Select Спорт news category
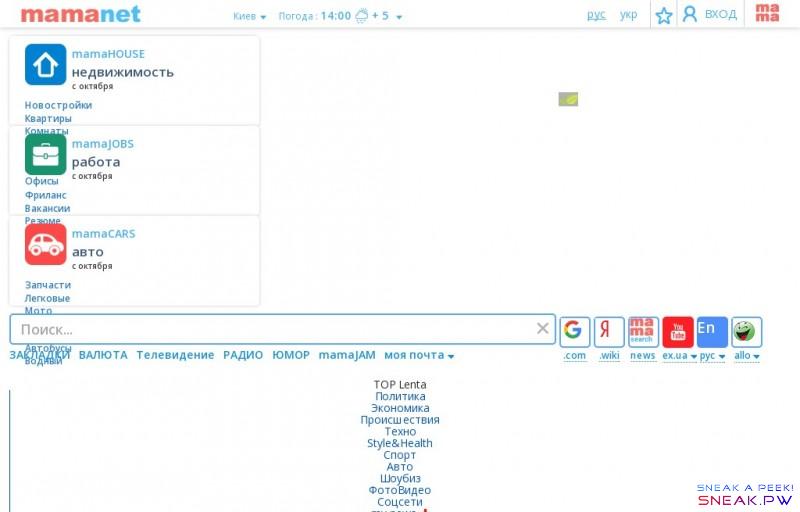This screenshot has height=512, width=800. (x=399, y=455)
